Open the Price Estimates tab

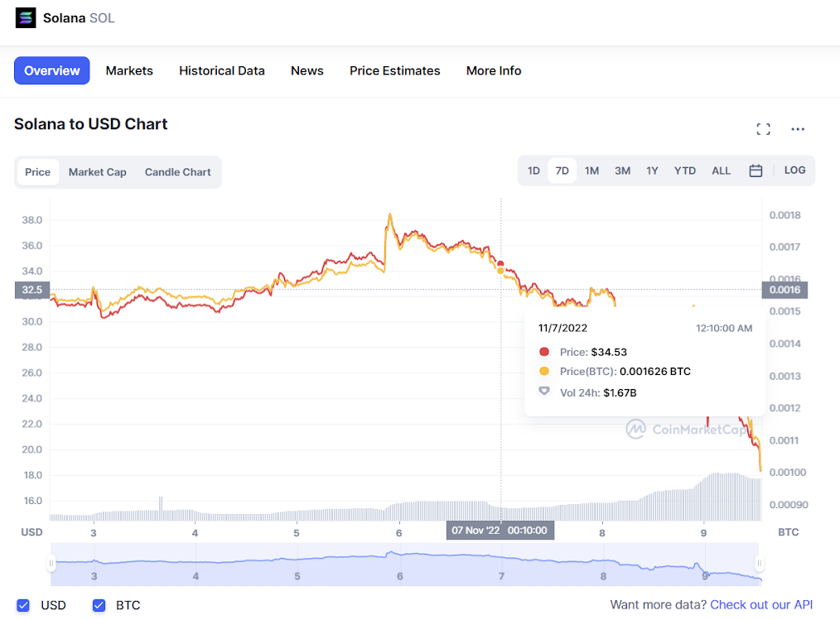coord(395,70)
